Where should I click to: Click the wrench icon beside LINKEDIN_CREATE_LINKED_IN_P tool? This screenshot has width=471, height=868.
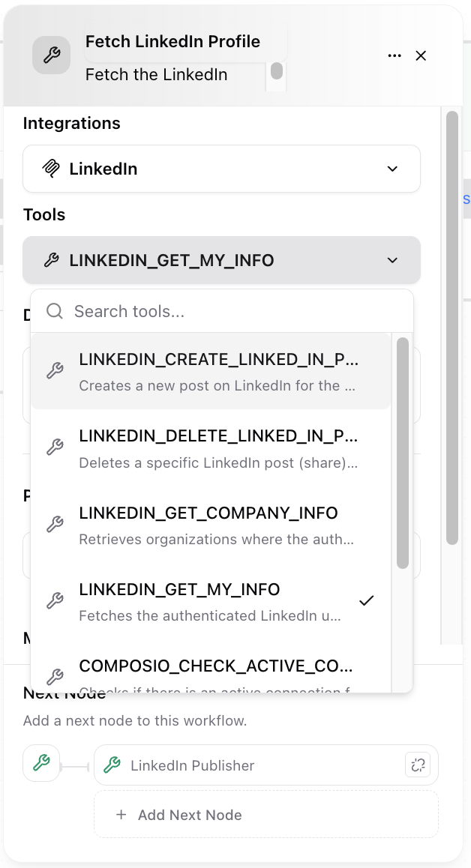pyautogui.click(x=55, y=369)
